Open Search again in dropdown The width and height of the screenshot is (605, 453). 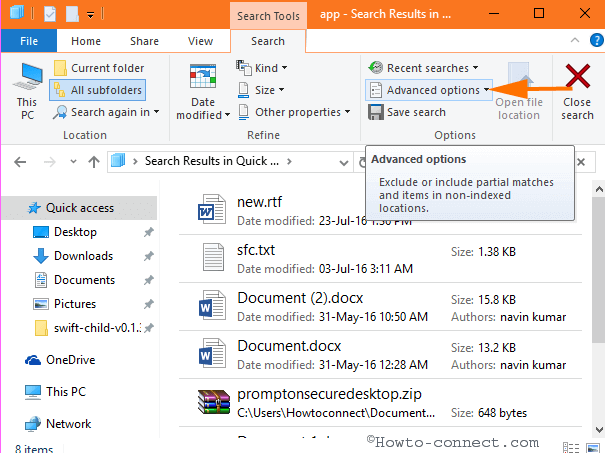(x=106, y=112)
